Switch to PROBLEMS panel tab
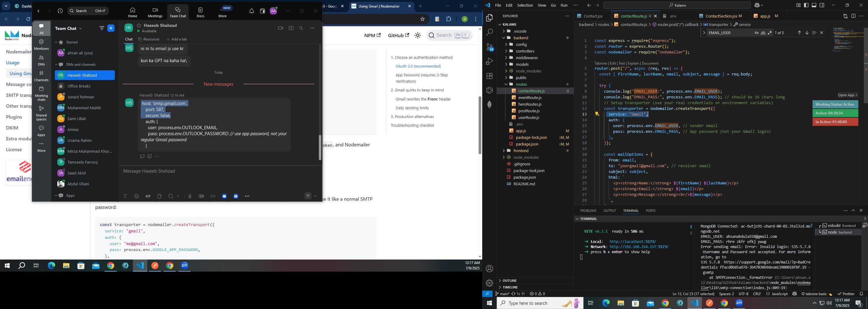868x309 pixels. pyautogui.click(x=588, y=211)
